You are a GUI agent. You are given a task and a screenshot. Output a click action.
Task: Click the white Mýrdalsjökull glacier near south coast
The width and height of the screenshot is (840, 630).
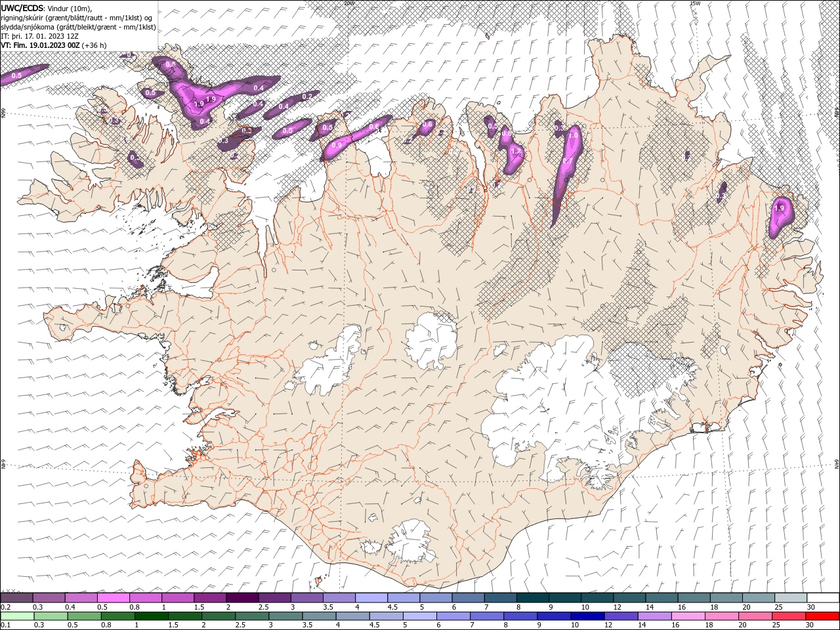pos(412,540)
